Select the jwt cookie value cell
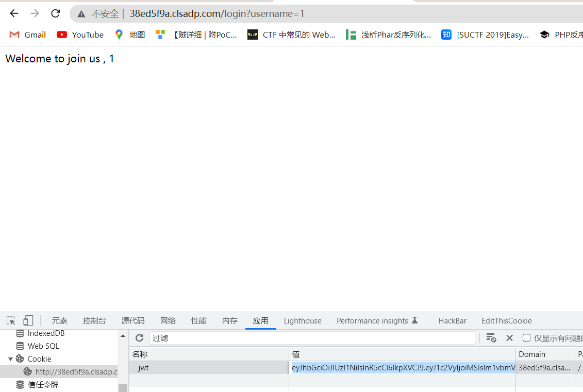Viewport: 583px width, 392px height. (x=402, y=368)
